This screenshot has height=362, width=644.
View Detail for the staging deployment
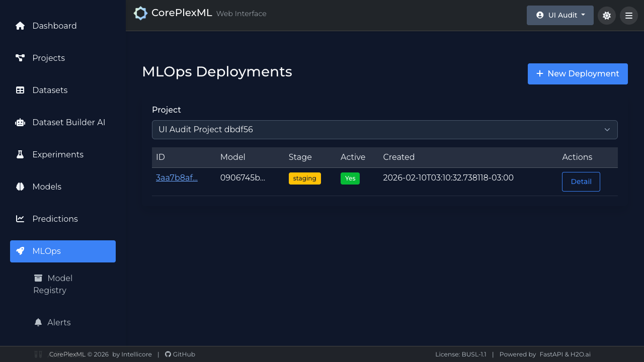[x=581, y=182]
